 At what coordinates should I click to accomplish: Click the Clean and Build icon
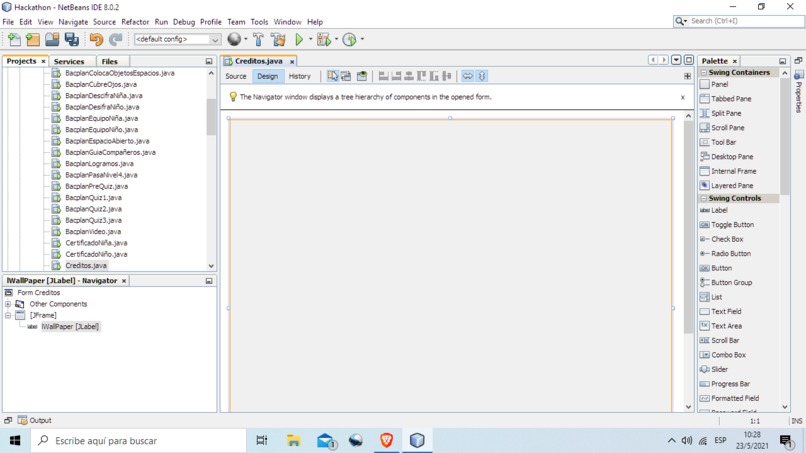point(278,39)
